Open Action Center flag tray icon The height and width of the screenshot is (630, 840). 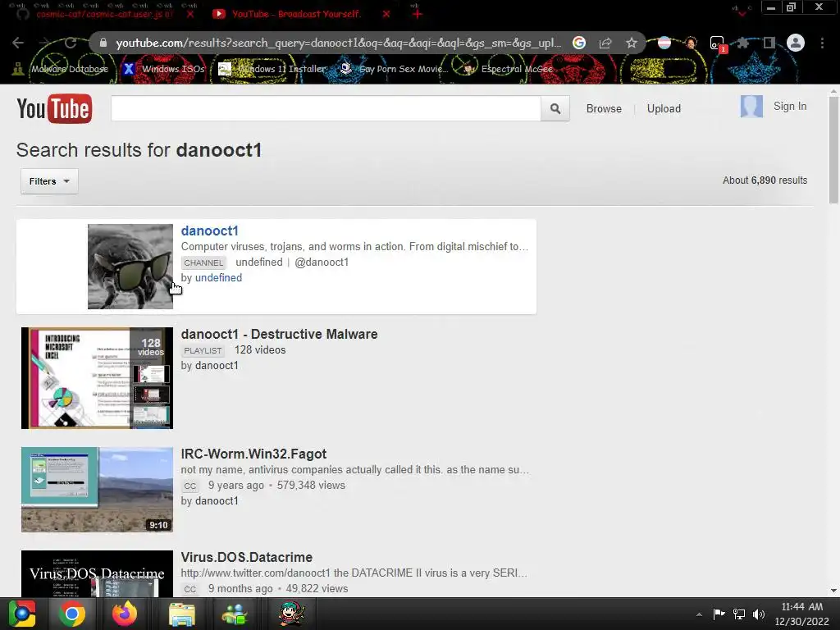(719, 614)
